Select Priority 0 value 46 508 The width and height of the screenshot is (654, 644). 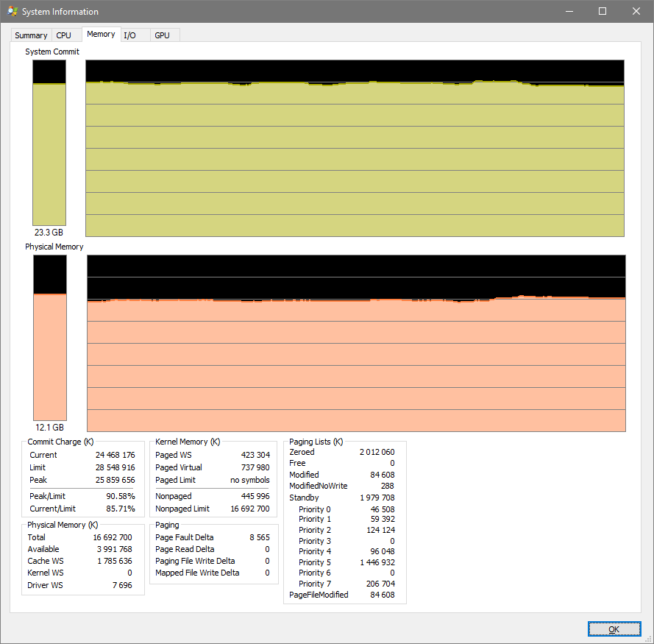coord(383,509)
